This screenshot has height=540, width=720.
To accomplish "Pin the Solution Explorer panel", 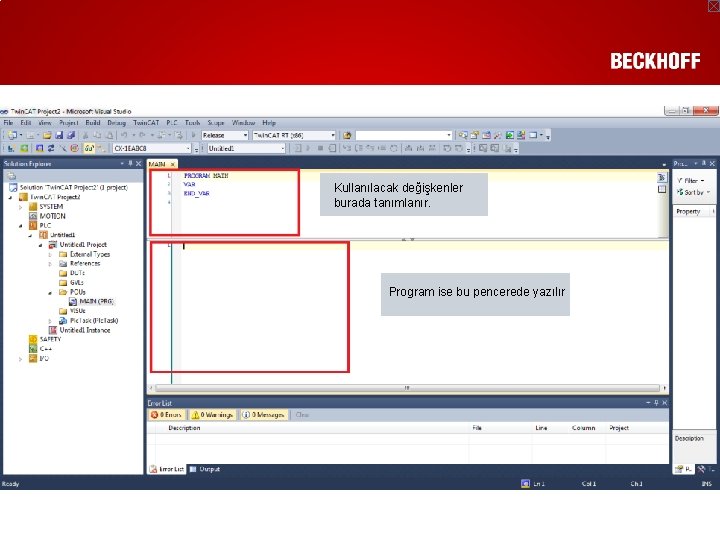I will (x=130, y=163).
